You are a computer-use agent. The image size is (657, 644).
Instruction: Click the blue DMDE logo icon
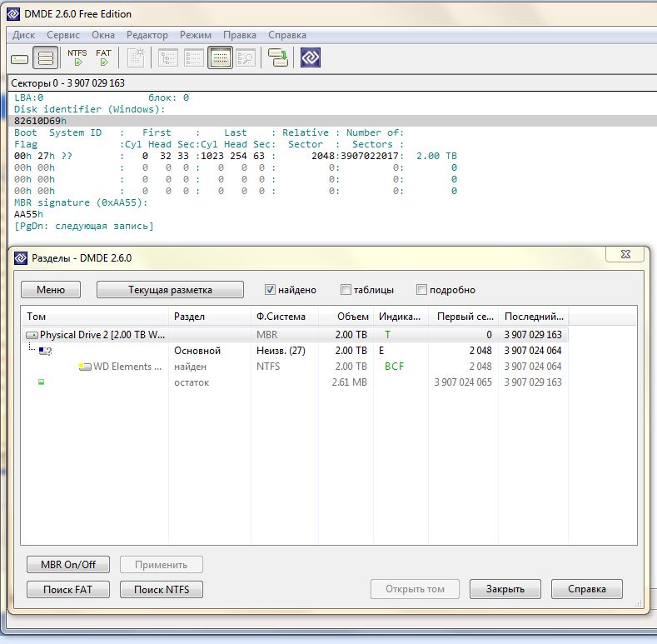click(311, 57)
